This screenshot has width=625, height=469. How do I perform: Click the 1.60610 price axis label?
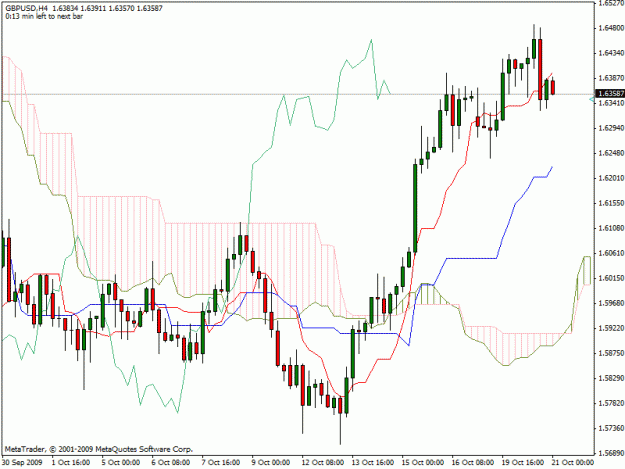(x=611, y=253)
